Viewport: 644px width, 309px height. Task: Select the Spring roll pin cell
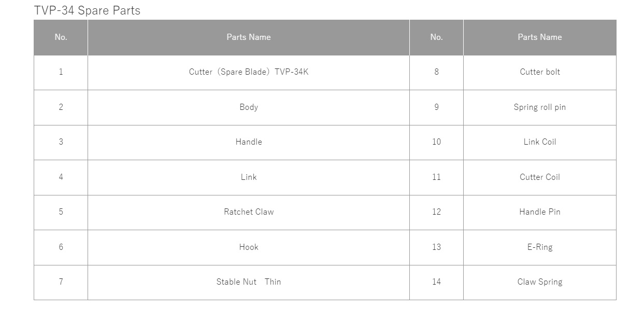(540, 107)
